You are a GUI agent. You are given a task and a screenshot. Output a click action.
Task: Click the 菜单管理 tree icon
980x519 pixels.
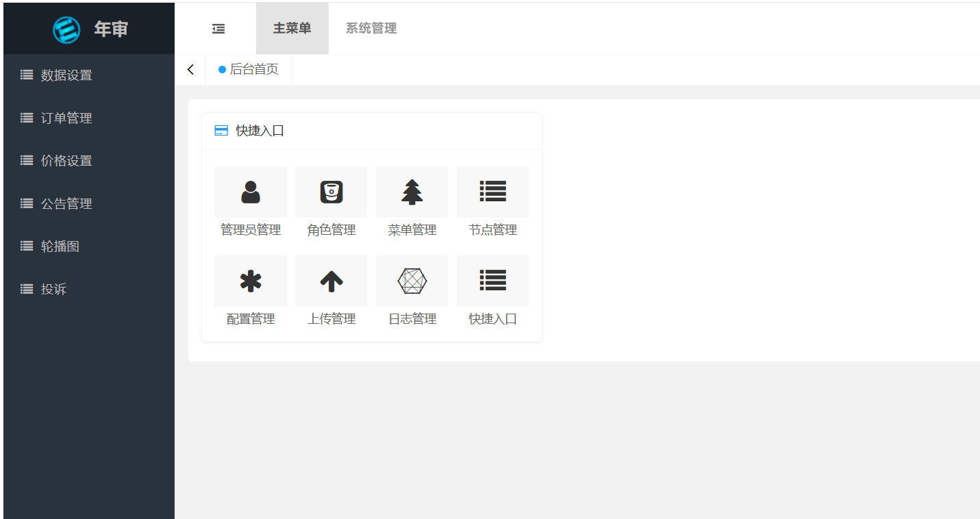coord(412,192)
